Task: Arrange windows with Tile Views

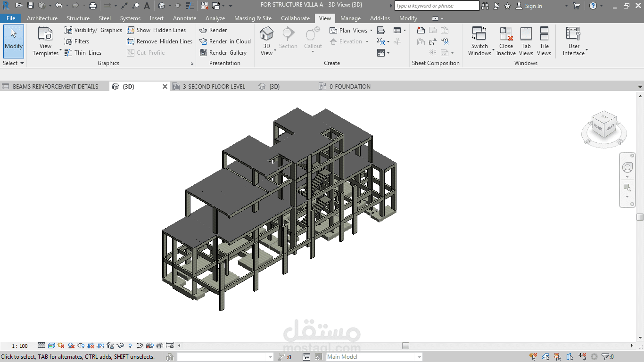Action: click(544, 41)
